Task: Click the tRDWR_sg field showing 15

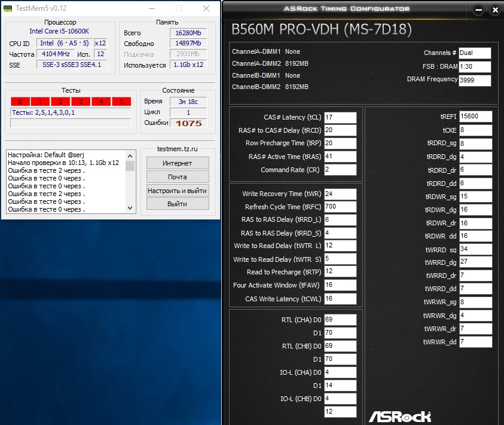Action: coord(476,197)
